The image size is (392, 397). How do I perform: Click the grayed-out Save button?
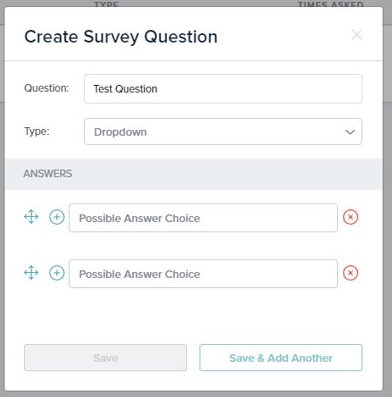point(105,358)
